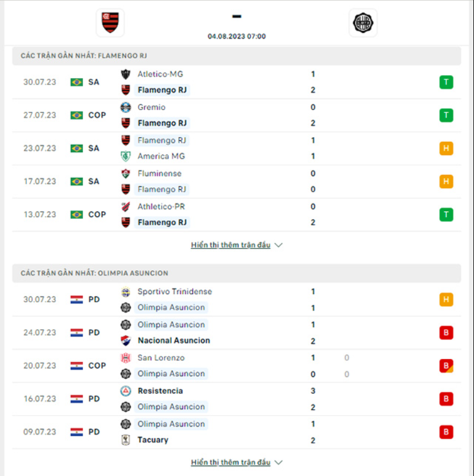The width and height of the screenshot is (474, 476).
Task: Select the Resistencia vs Olimpia Asuncion match row
Action: point(237,399)
